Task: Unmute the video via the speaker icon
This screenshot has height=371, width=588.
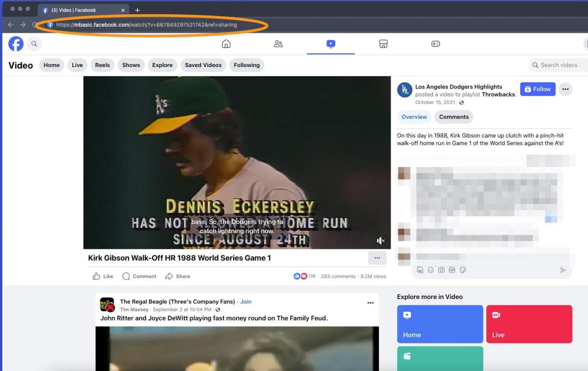Action: (x=381, y=240)
